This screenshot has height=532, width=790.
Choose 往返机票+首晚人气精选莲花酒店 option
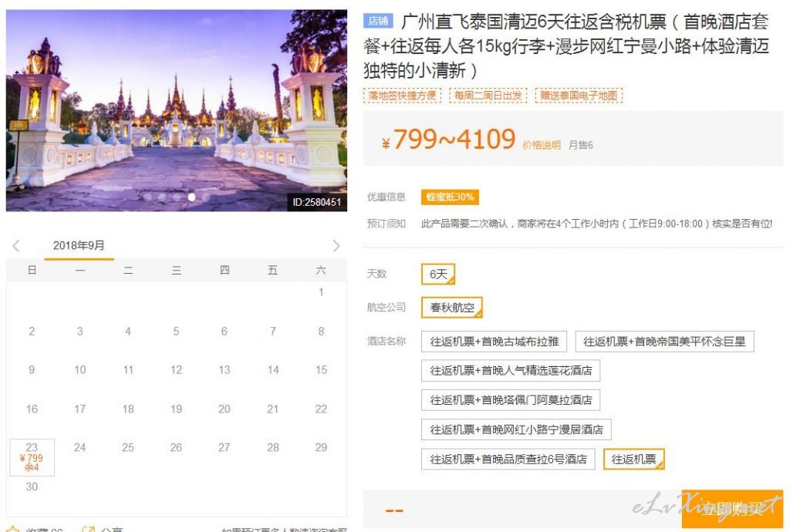click(x=511, y=371)
